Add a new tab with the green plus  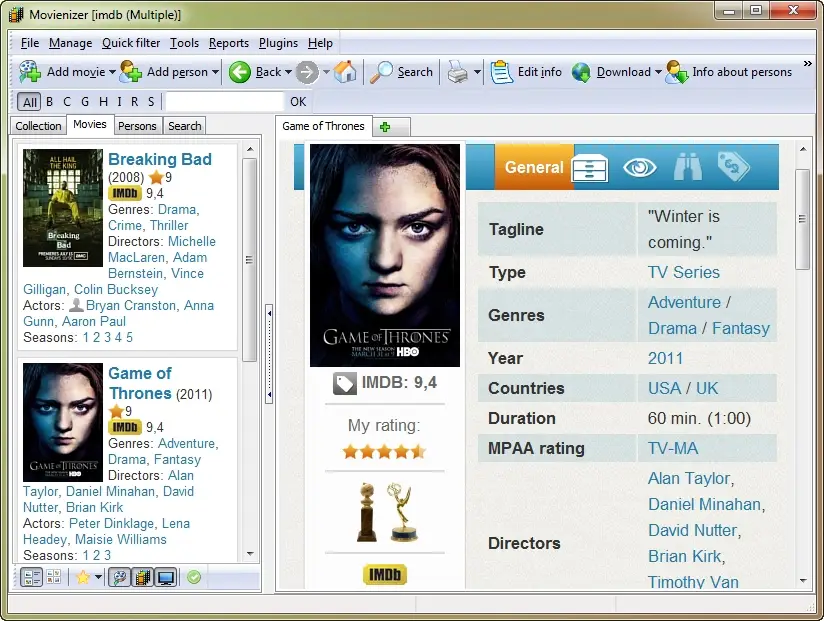coord(385,127)
